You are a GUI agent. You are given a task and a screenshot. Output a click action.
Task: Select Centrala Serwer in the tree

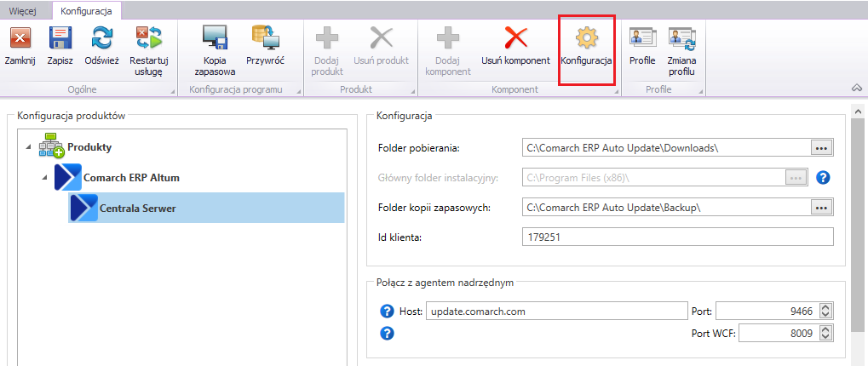[206, 208]
